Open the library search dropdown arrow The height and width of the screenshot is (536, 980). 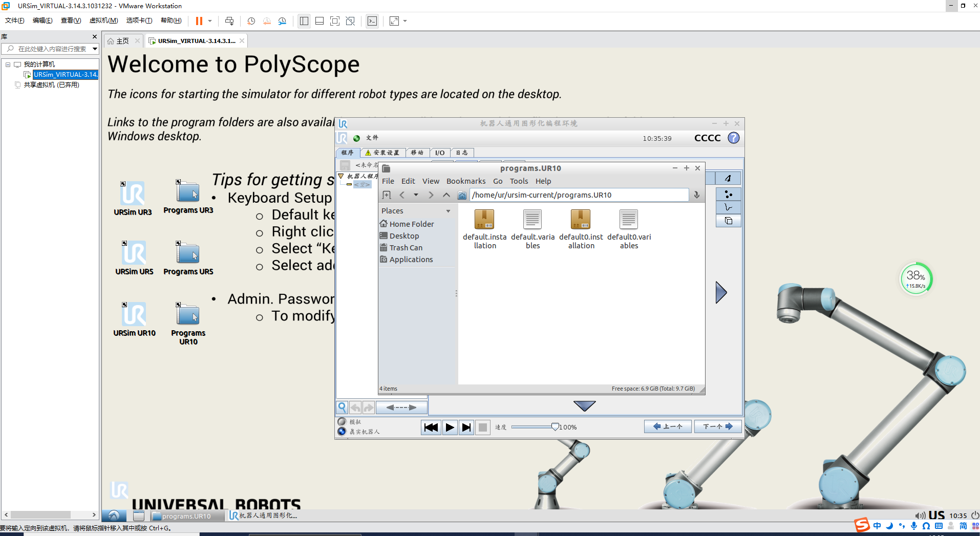[95, 49]
